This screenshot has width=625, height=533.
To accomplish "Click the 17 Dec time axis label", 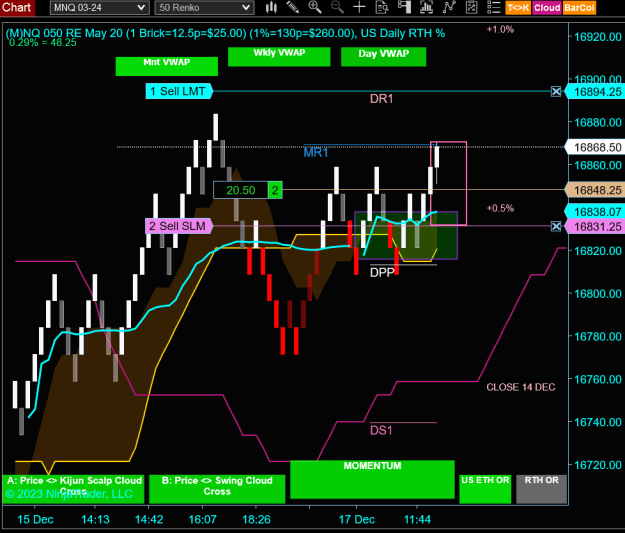I will [357, 519].
